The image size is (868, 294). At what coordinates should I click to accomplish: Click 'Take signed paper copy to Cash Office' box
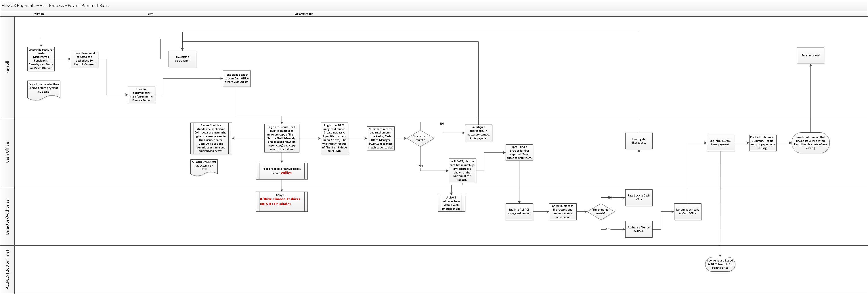(236, 79)
